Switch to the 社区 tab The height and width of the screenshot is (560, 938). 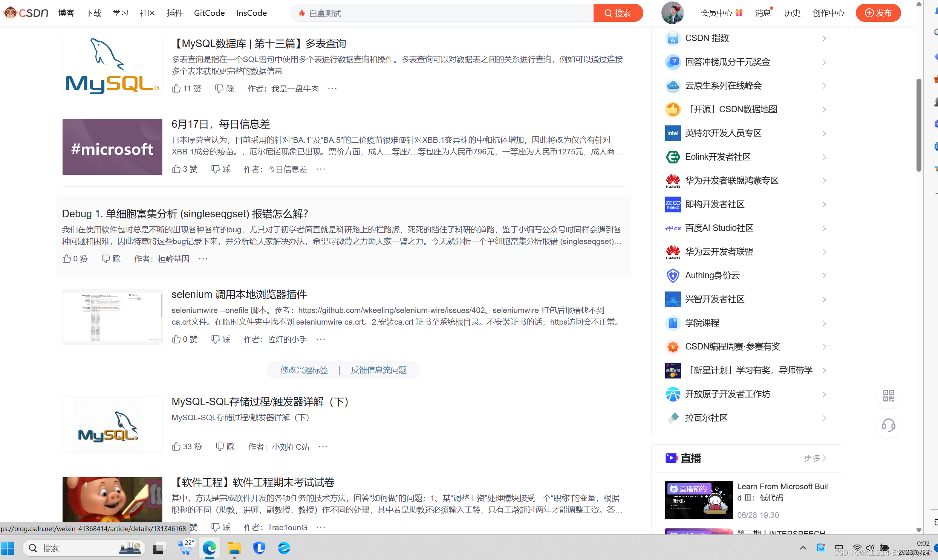pos(147,12)
